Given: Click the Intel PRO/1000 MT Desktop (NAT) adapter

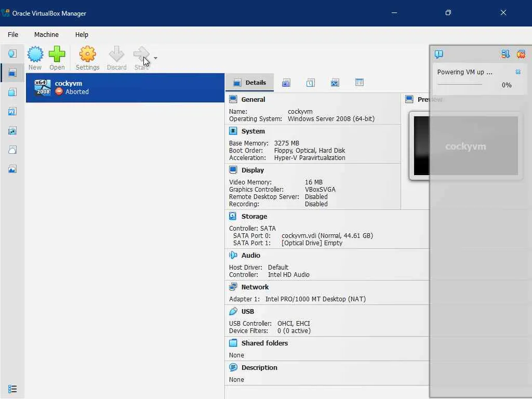Looking at the screenshot, I should (x=315, y=299).
